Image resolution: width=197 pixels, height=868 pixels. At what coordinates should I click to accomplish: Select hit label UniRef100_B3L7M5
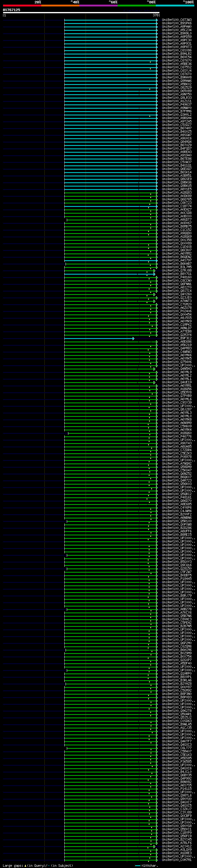[x=177, y=267]
